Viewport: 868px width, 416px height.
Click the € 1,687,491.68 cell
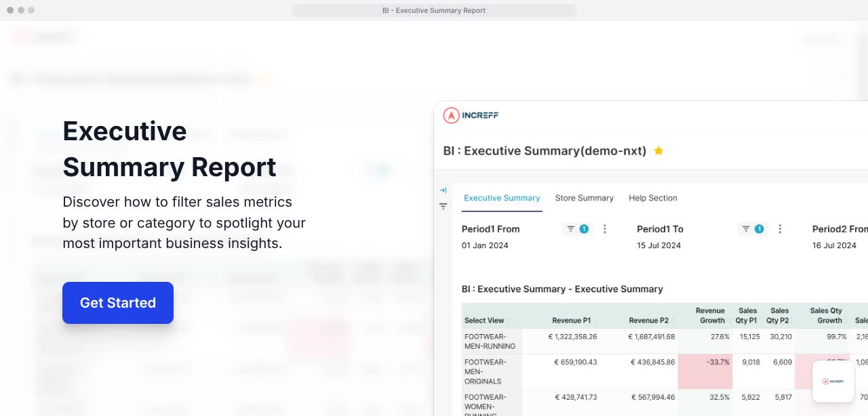point(651,336)
